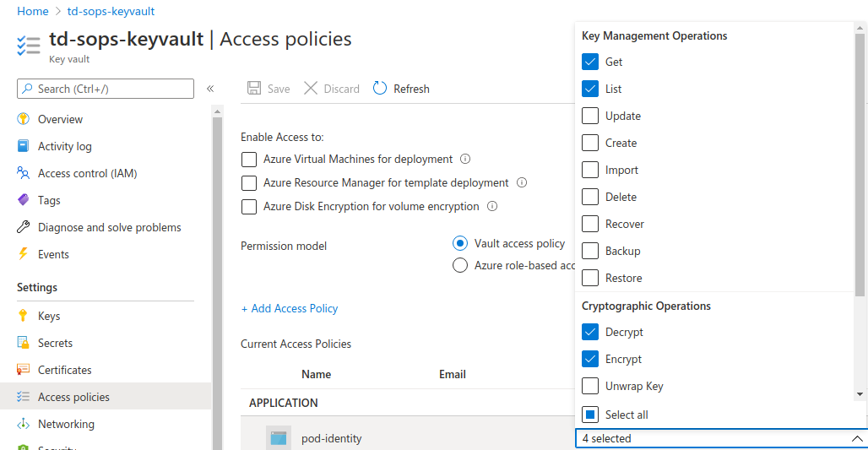Check the Create key permission
The width and height of the screenshot is (868, 450).
[590, 143]
